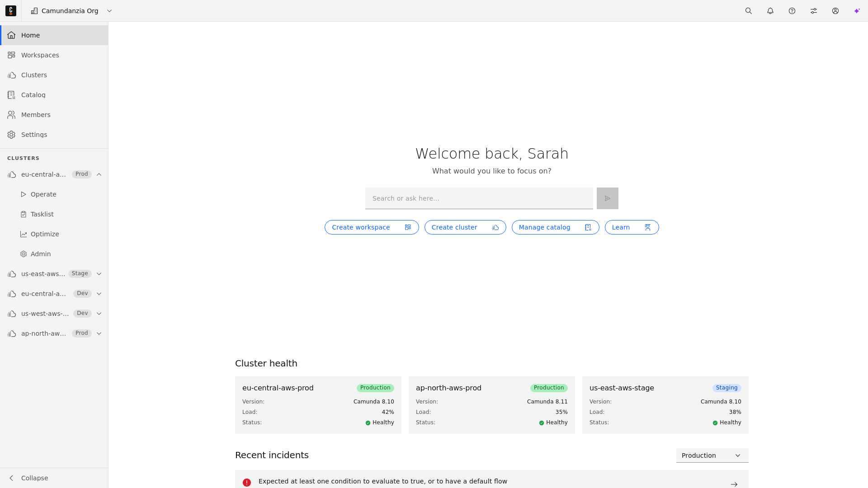Open the user profile icon
This screenshot has width=868, height=488.
coord(835,11)
